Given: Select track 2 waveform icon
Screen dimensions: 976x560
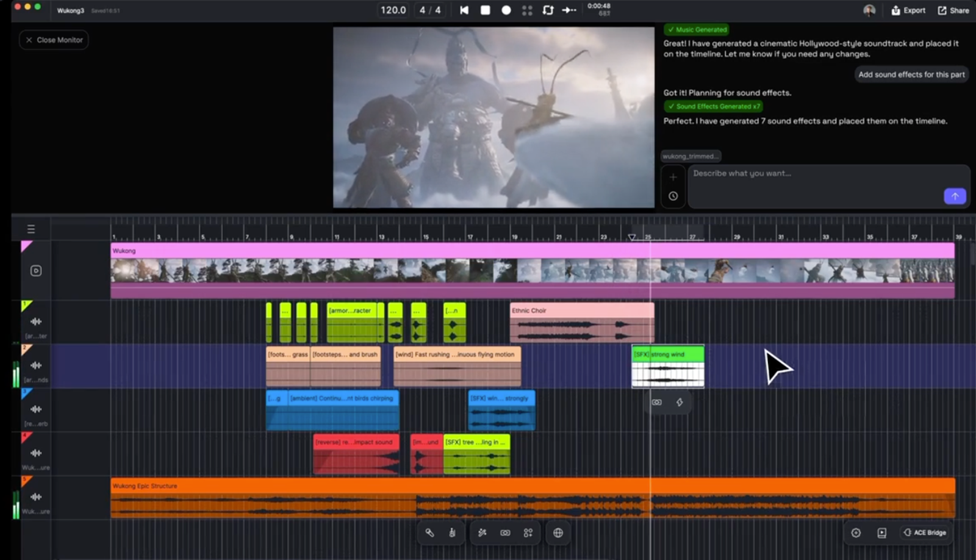Looking at the screenshot, I should [x=36, y=365].
